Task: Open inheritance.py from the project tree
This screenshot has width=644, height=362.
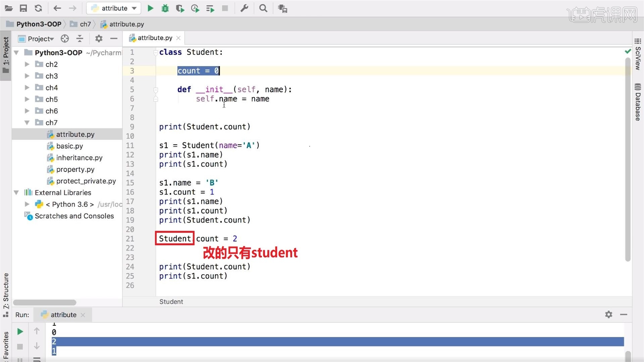Action: tap(79, 158)
